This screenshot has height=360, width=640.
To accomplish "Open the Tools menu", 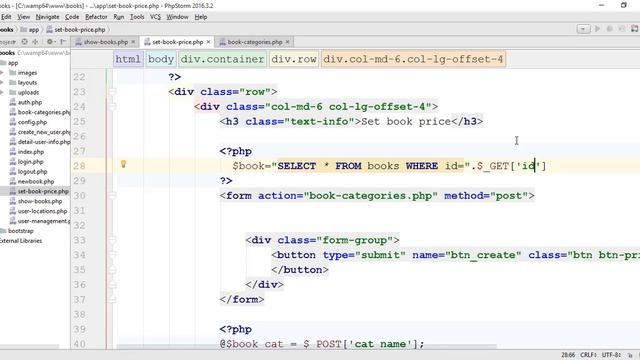I will click(137, 17).
